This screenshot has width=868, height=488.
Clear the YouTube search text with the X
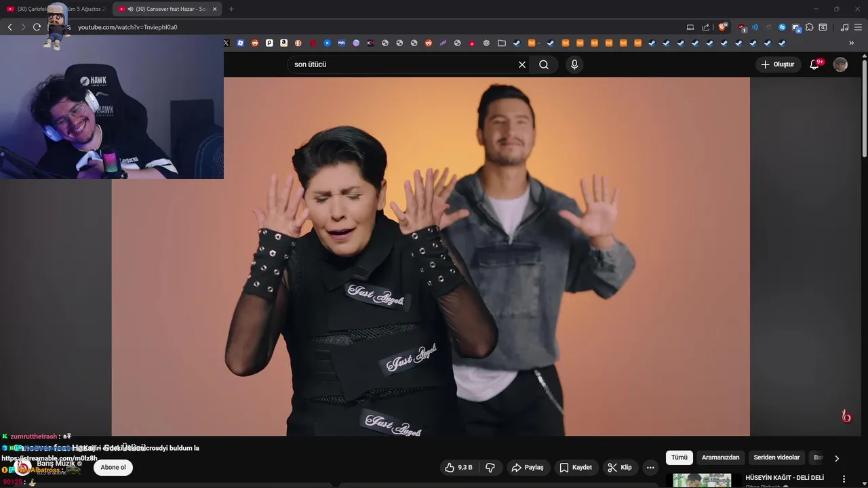coord(522,64)
